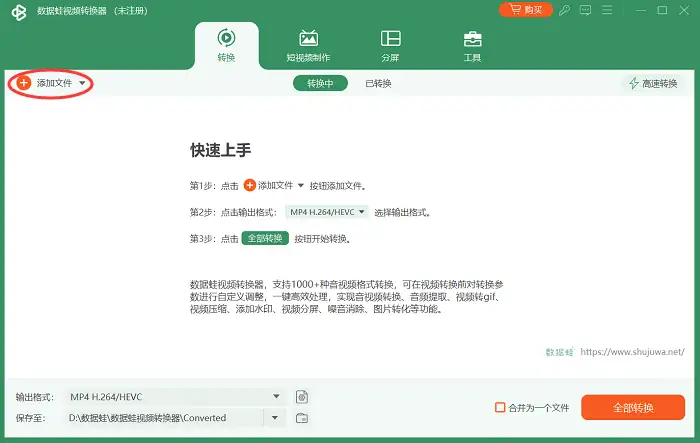Screen dimensions: 700x443
Task: Click the green 全部转换 button in step 3
Action: tap(265, 238)
